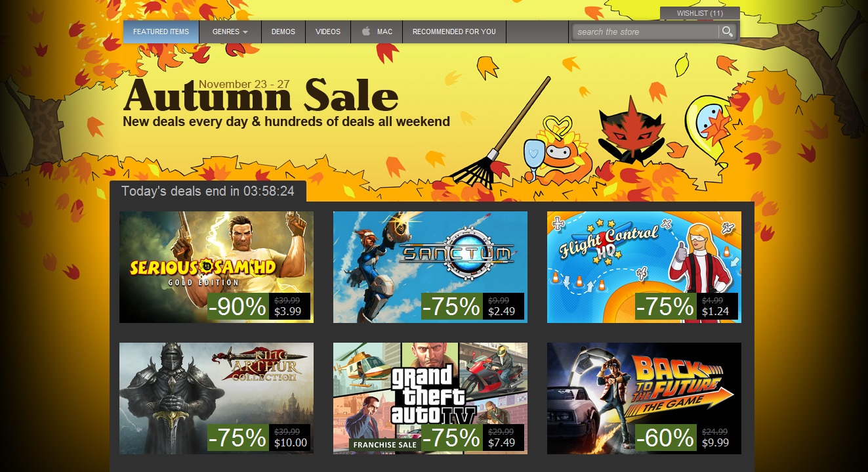The width and height of the screenshot is (868, 472).
Task: Click the $2.49 price on Sanctum
Action: click(502, 311)
